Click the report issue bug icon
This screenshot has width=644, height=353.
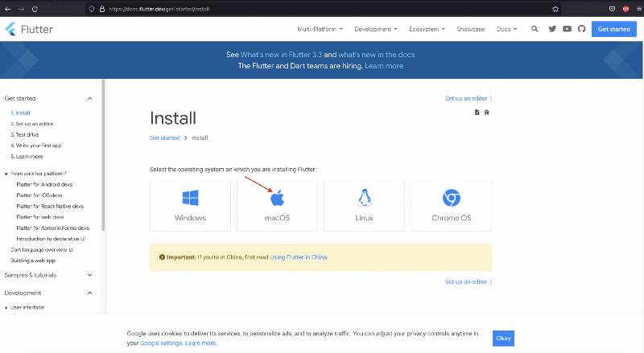pyautogui.click(x=487, y=112)
